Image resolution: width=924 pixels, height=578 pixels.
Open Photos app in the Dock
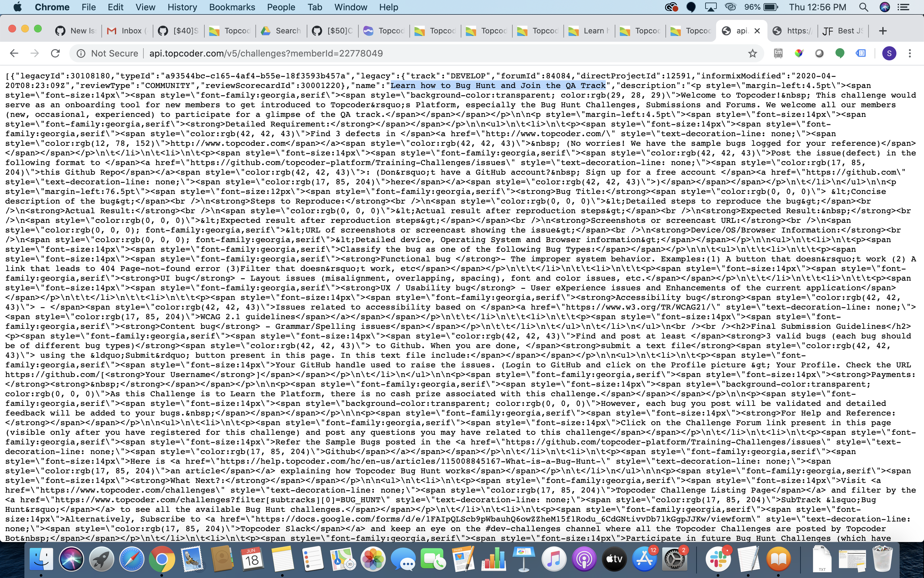point(373,559)
